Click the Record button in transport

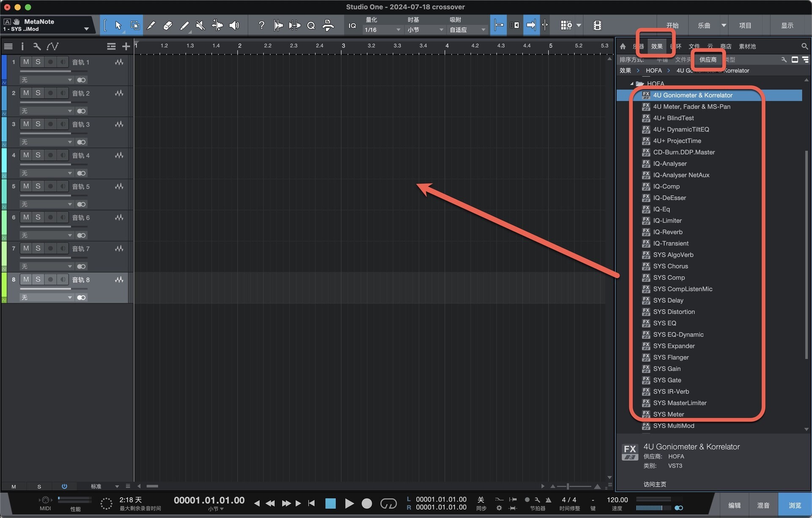tap(367, 503)
